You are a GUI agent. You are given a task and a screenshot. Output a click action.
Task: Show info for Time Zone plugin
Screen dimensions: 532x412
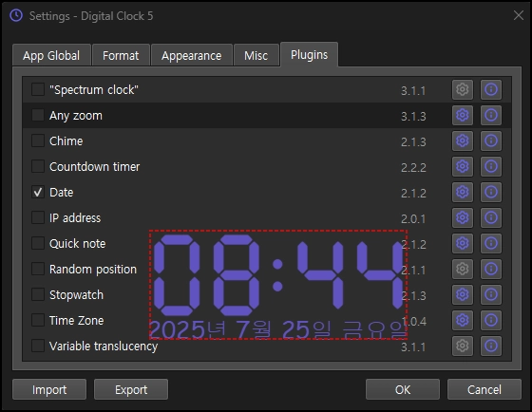491,320
